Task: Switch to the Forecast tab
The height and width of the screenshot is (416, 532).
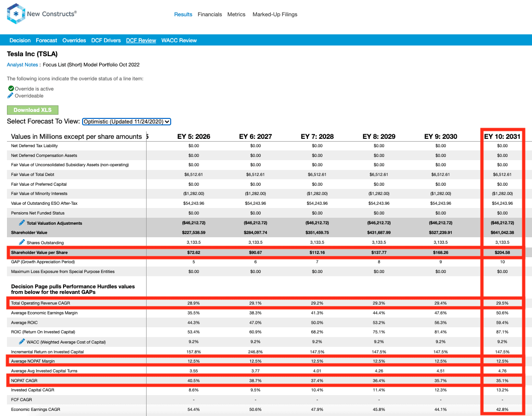Action: [x=46, y=40]
